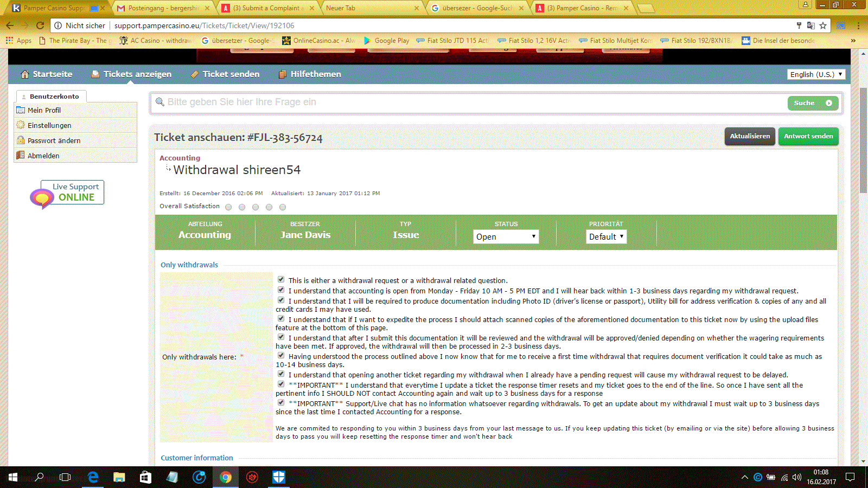Open the Passwort ändern link
The width and height of the screenshot is (868, 488).
click(x=54, y=140)
